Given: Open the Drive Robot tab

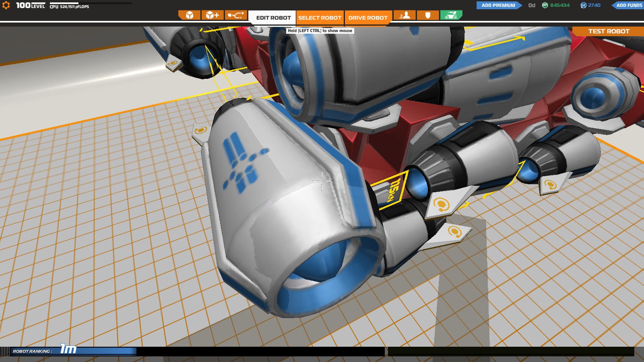Looking at the screenshot, I should [x=368, y=18].
